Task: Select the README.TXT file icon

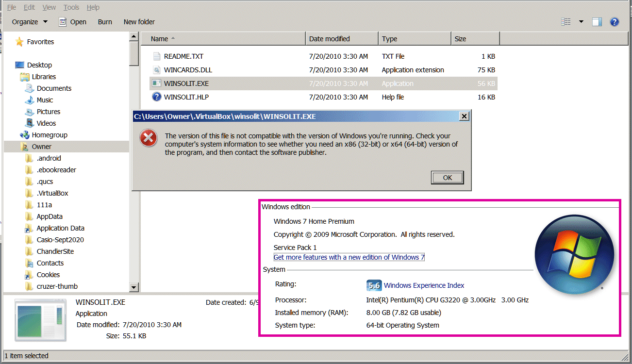Action: point(156,56)
